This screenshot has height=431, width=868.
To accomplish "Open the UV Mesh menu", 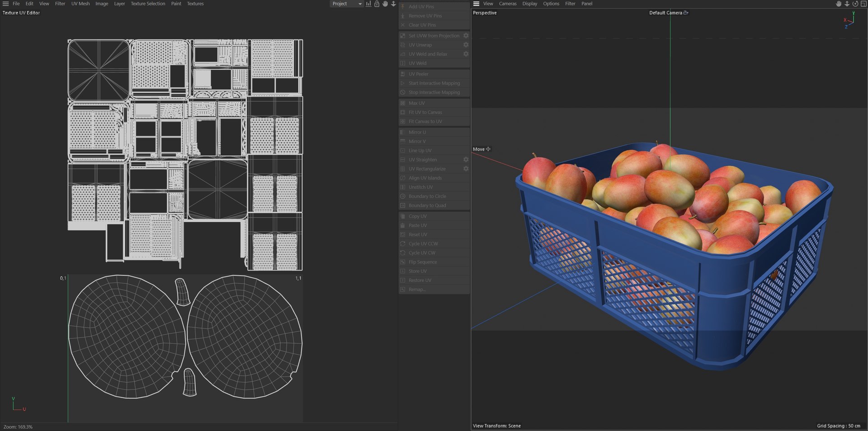I will [x=80, y=4].
